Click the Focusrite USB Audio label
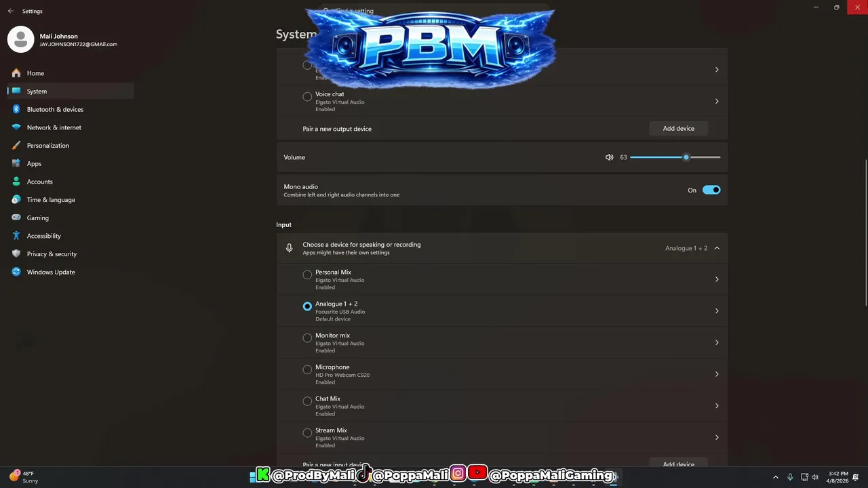The height and width of the screenshot is (488, 868). 340,312
